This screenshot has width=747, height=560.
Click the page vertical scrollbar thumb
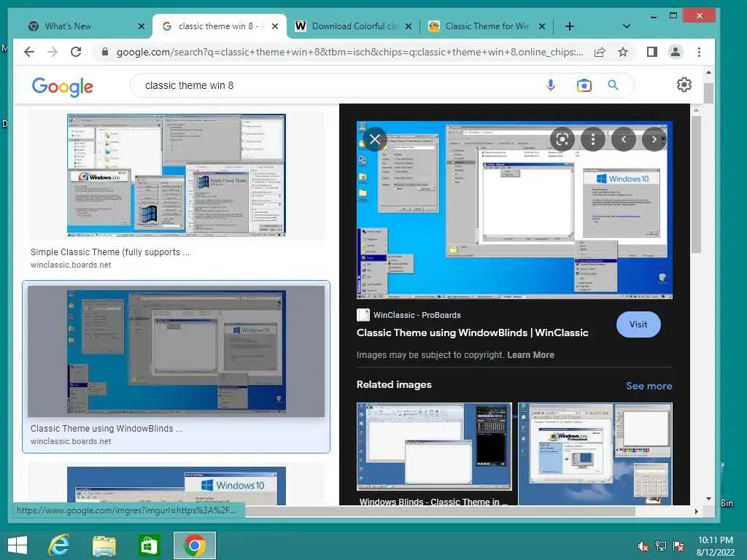(x=708, y=93)
